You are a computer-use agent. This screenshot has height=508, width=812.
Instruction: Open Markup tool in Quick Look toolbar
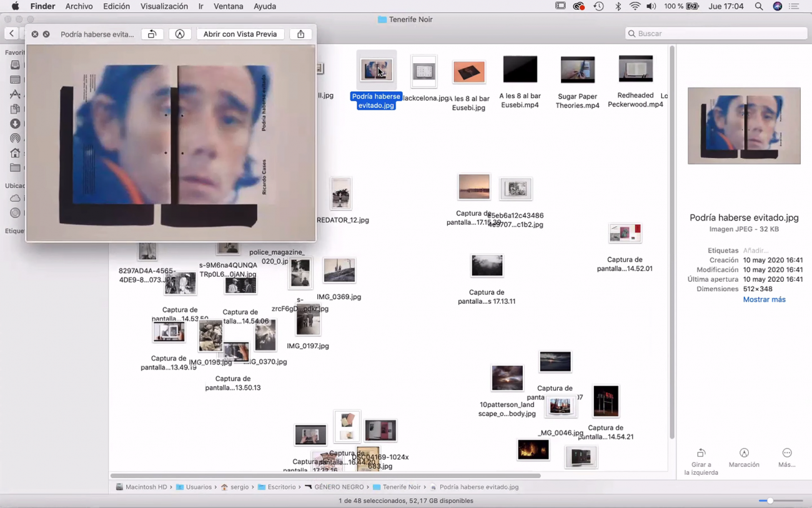[x=180, y=34]
